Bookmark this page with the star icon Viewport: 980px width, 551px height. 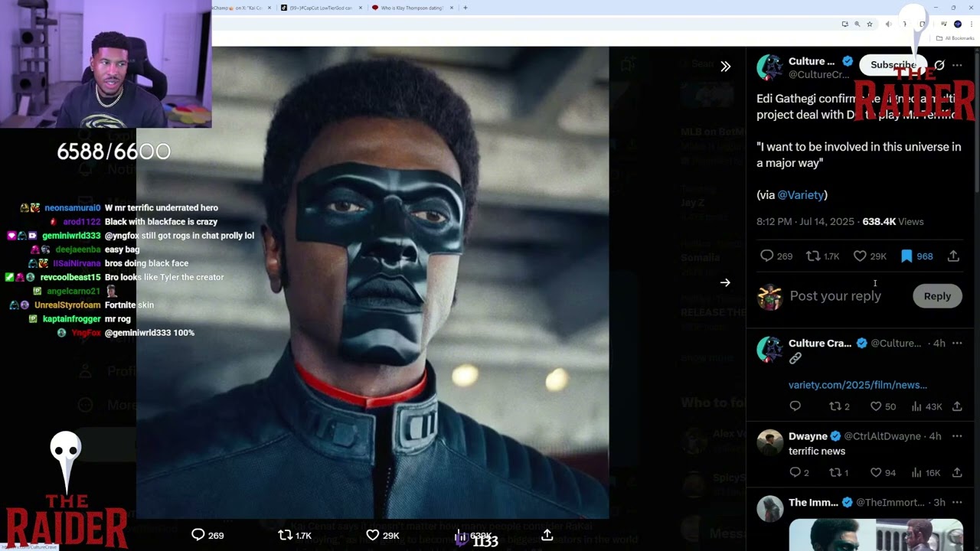tap(869, 24)
